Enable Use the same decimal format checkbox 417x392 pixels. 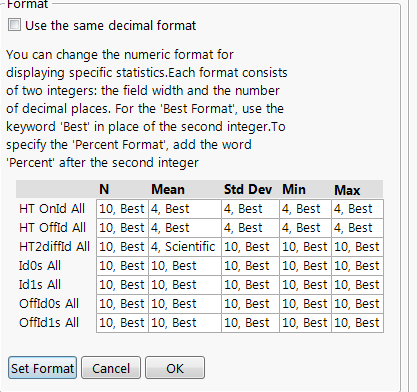click(x=14, y=25)
